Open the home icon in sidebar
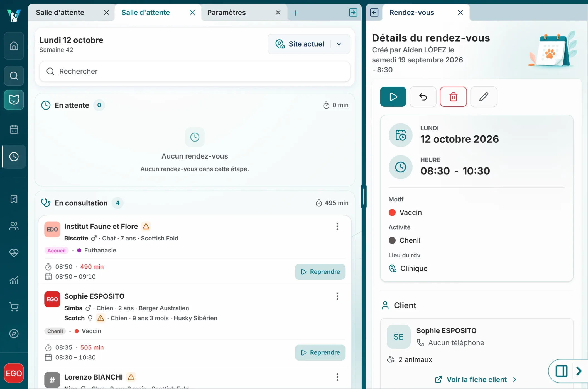588x389 pixels. click(x=14, y=46)
